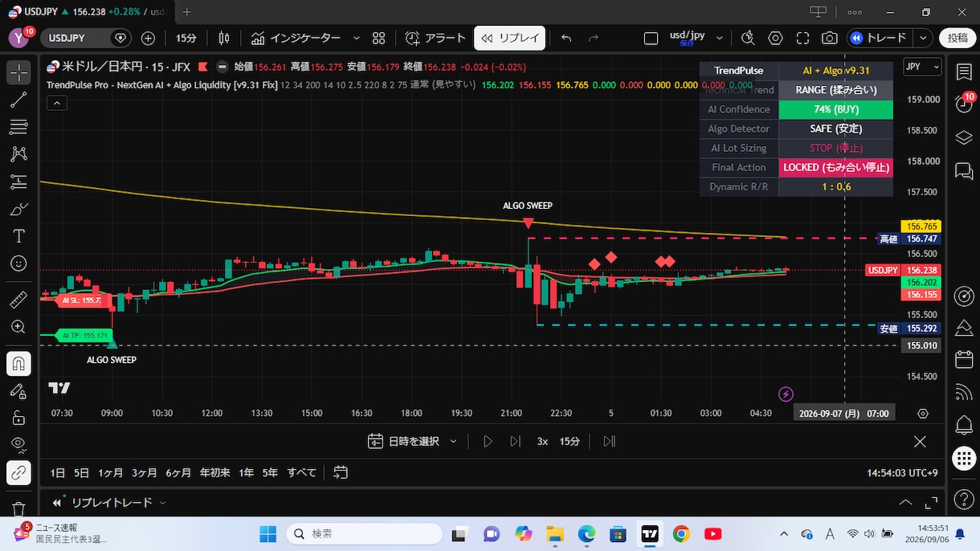The height and width of the screenshot is (551, 980).
Task: Close the replay toolbar X
Action: (920, 441)
